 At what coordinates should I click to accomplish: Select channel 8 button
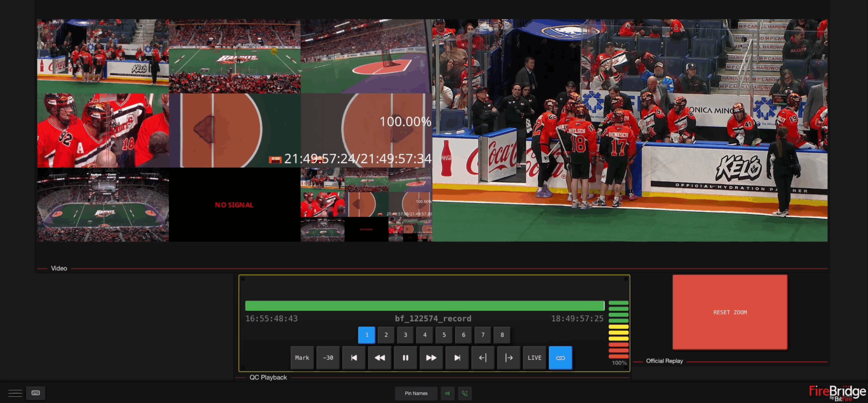point(502,335)
